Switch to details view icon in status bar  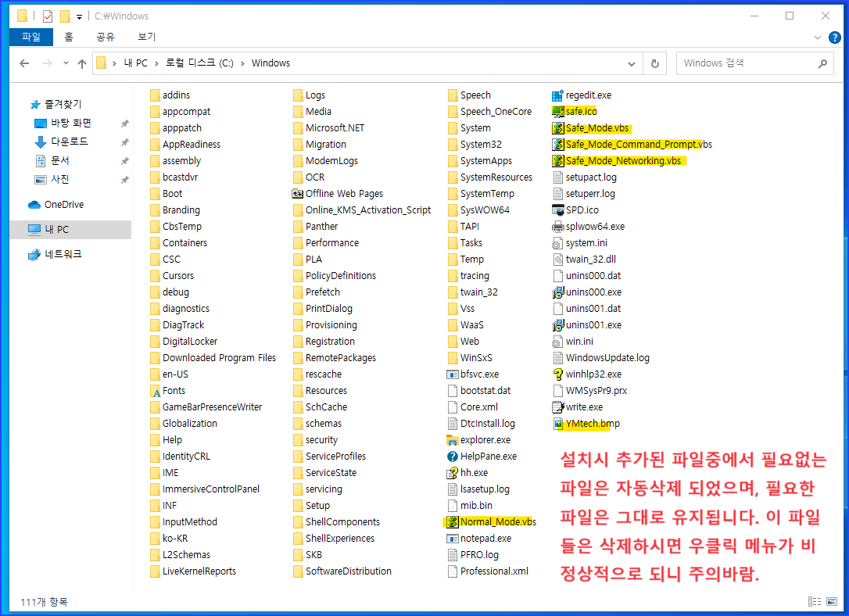pyautogui.click(x=815, y=601)
